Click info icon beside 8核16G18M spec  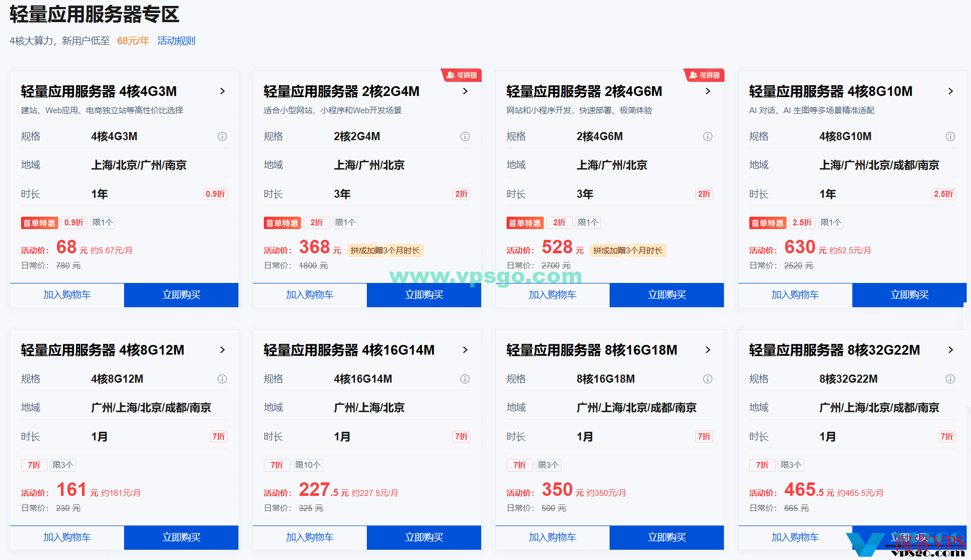pyautogui.click(x=708, y=379)
